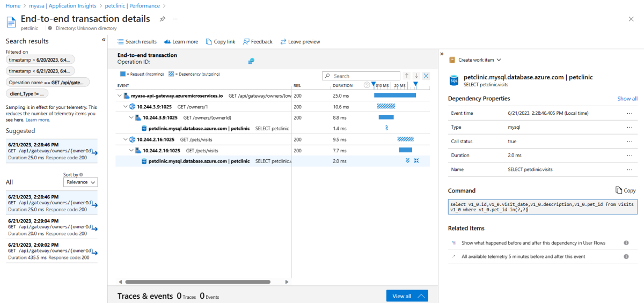
Task: Collapse the Search results side panel
Action: (104, 40)
